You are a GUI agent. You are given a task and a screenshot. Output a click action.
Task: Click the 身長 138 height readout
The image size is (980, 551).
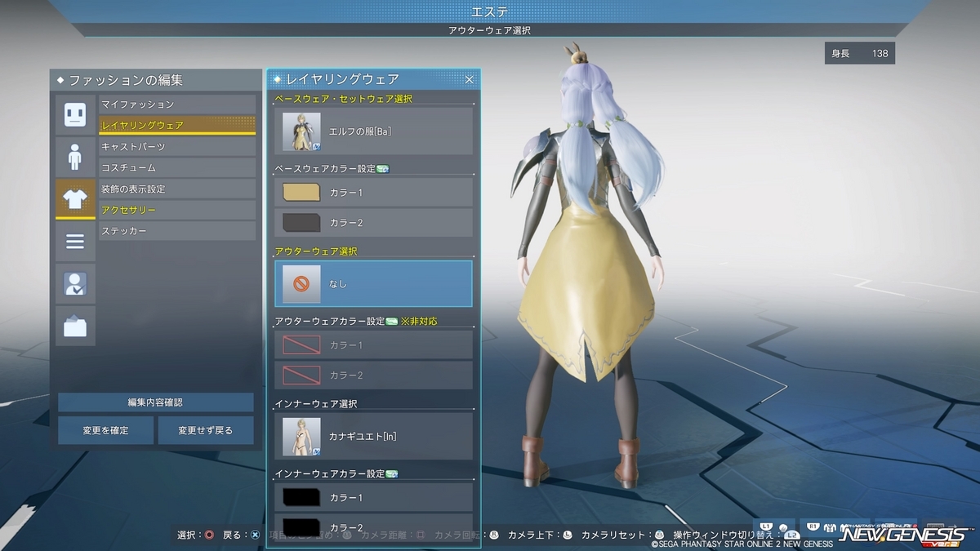[x=860, y=53]
